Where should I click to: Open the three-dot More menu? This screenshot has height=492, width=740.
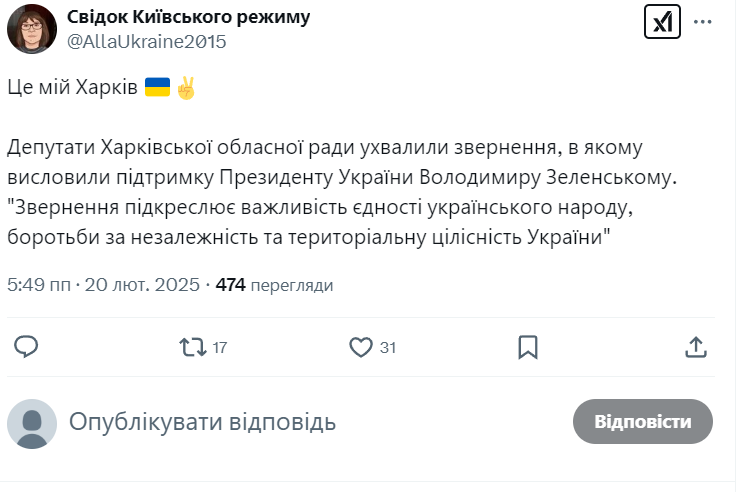click(705, 20)
